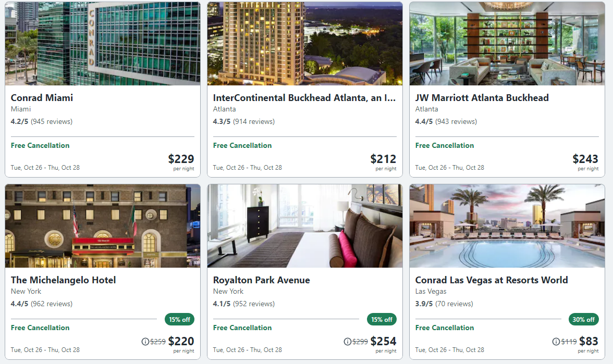Click Free Cancellation on InterContinental card

point(242,145)
